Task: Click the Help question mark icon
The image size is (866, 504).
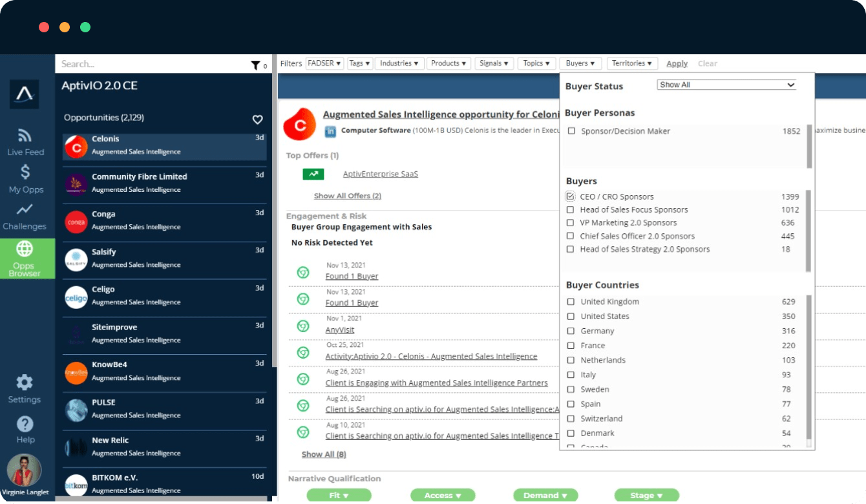Action: (x=25, y=424)
